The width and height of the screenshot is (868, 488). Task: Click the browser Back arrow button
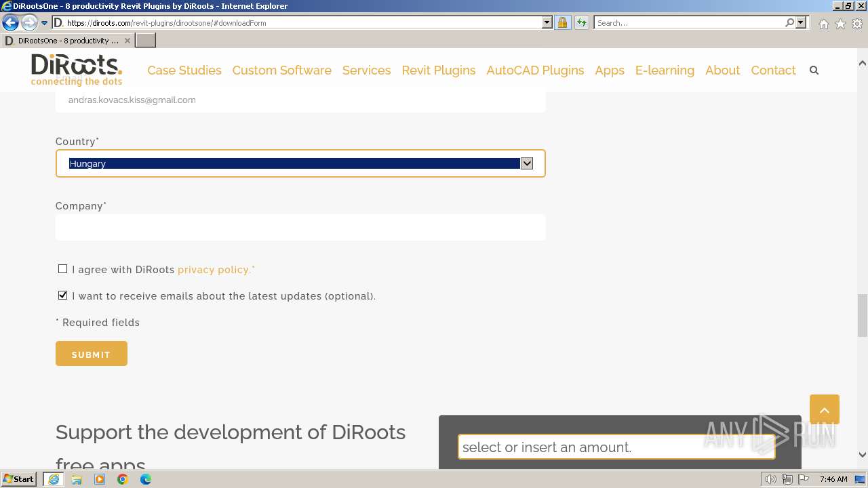coord(10,22)
